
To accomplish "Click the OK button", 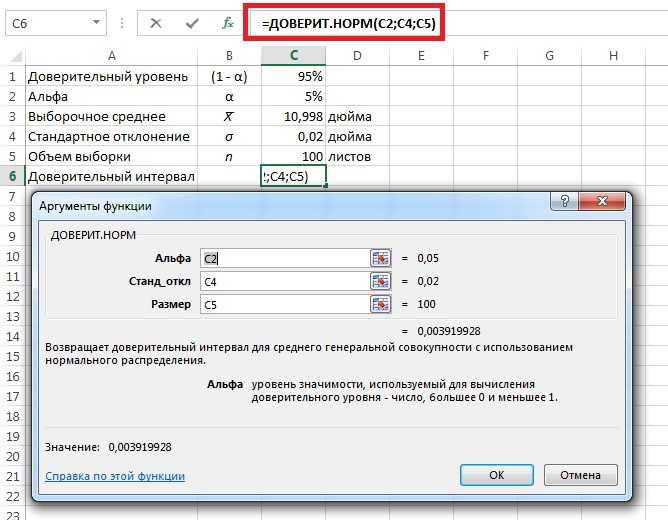I will tap(497, 475).
